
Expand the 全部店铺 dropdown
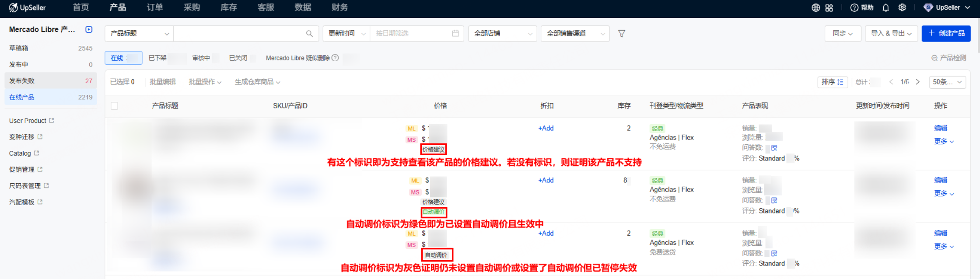point(502,34)
